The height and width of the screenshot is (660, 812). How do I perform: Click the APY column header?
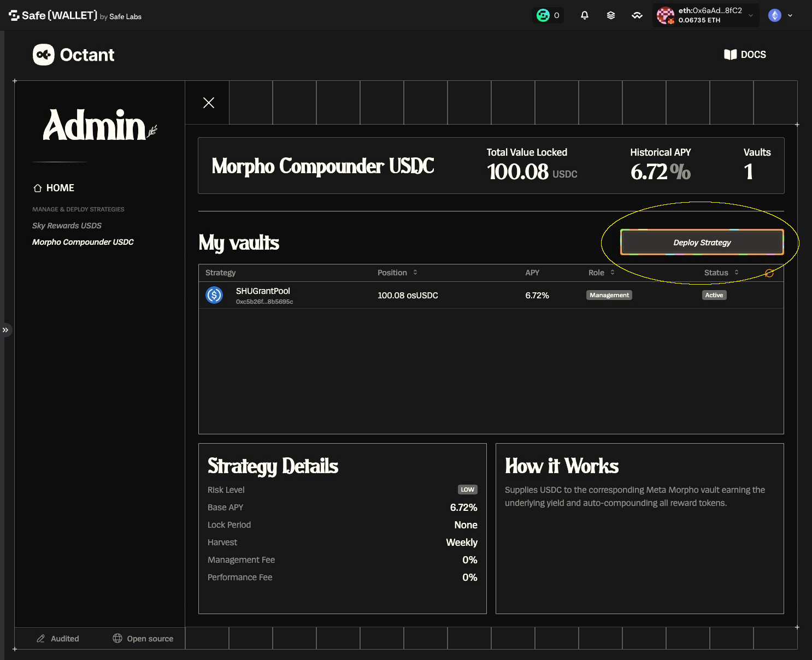pyautogui.click(x=532, y=273)
